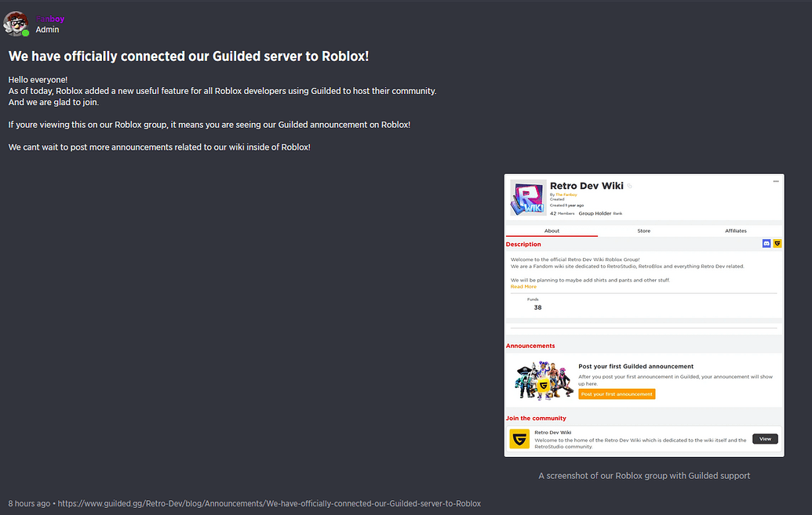Click the link icon beside the Retro Dev Wiki title
This screenshot has width=812, height=515.
pos(628,185)
